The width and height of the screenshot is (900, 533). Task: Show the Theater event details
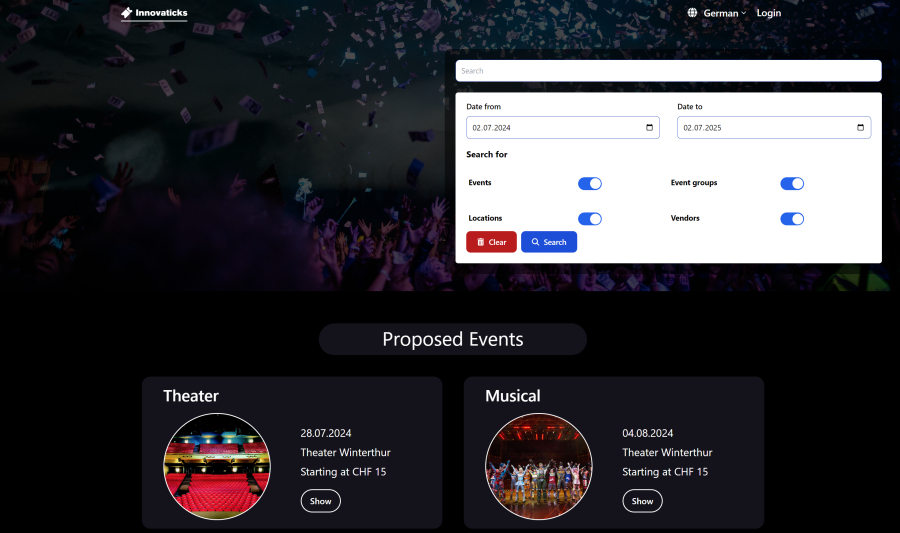(320, 501)
